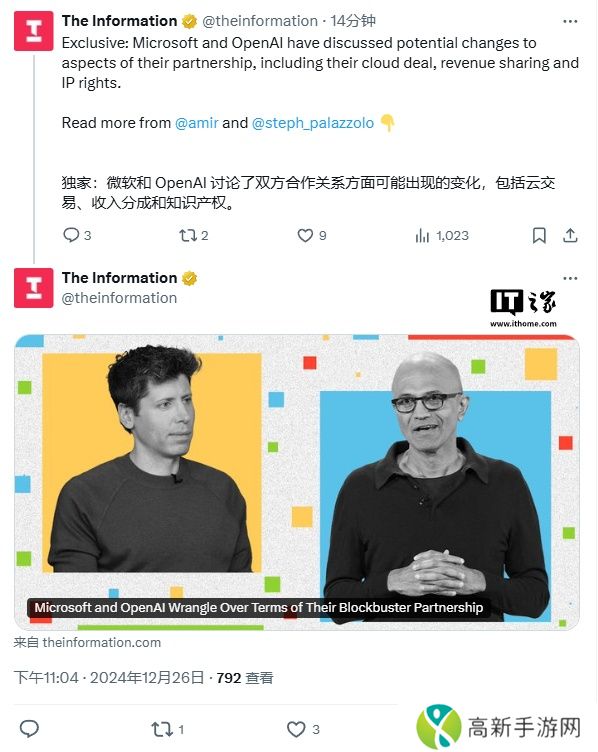The height and width of the screenshot is (752, 598).
Task: Open the tweet date 2024年12月26日
Action: [x=147, y=677]
